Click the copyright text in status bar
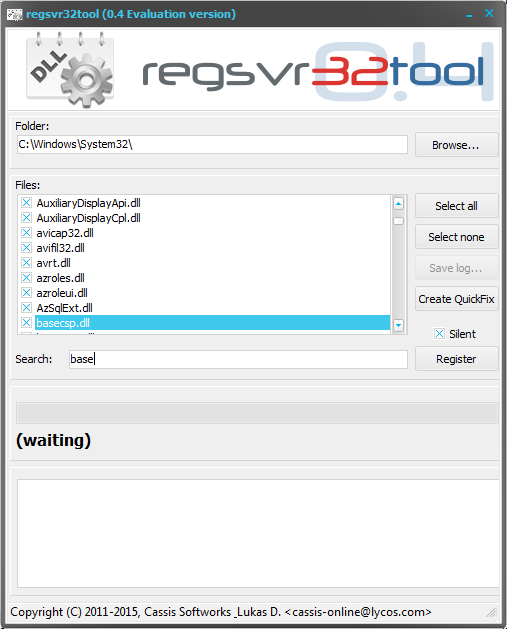Image resolution: width=507 pixels, height=629 pixels. pos(221,612)
